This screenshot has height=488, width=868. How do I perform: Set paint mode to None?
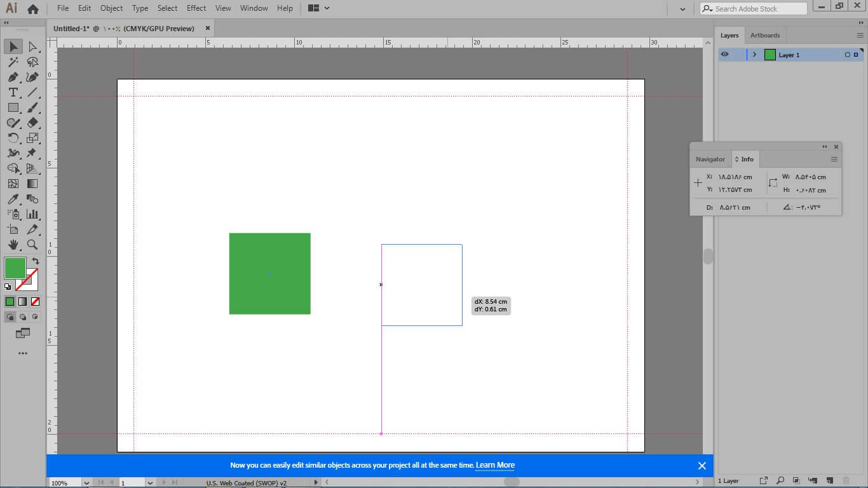click(36, 301)
